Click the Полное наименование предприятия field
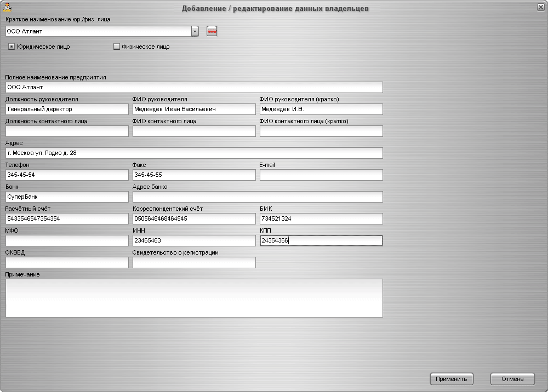 click(x=195, y=87)
